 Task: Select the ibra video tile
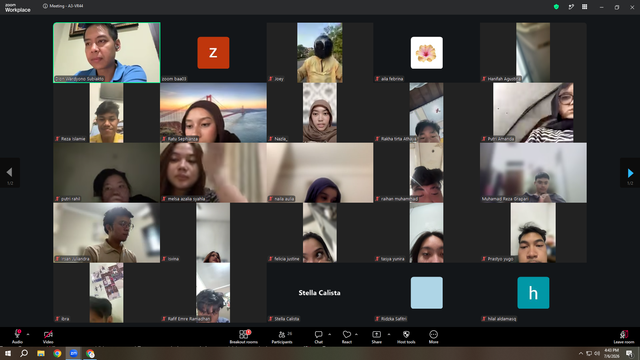tap(107, 293)
